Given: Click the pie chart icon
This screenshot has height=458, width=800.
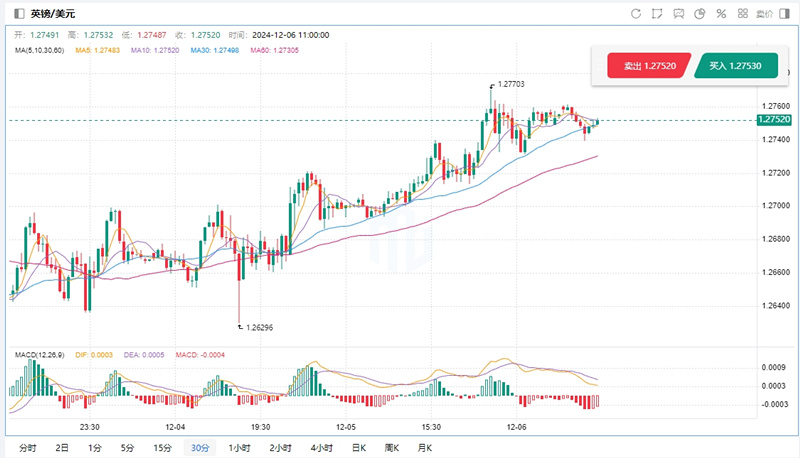Looking at the screenshot, I should [x=701, y=14].
